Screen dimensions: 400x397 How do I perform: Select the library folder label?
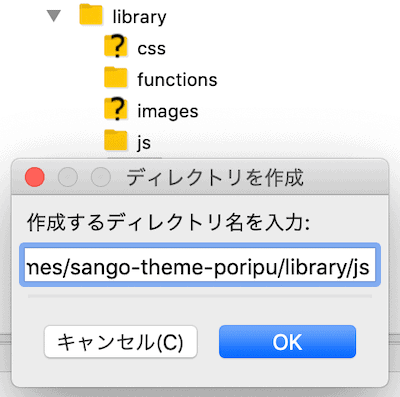click(x=139, y=17)
